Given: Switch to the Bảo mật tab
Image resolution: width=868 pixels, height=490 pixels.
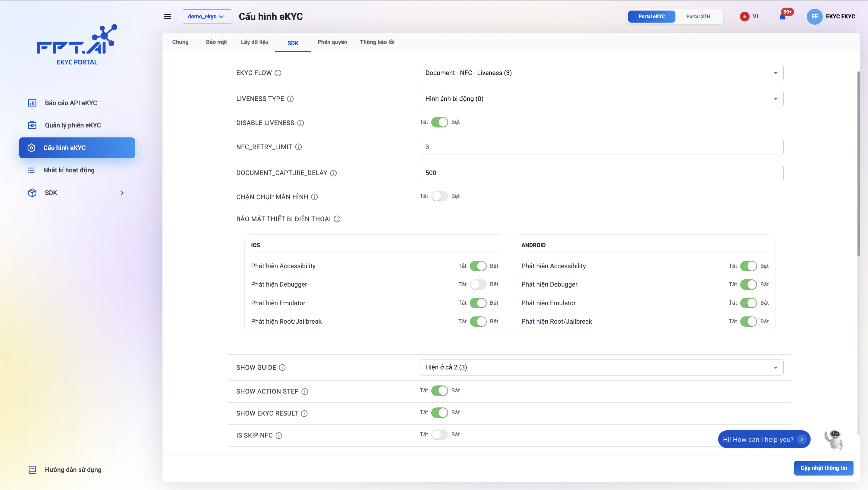Looking at the screenshot, I should click(216, 42).
